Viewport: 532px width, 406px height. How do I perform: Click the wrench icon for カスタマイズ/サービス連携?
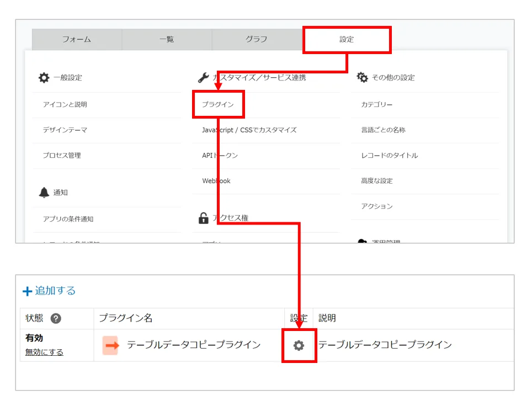[203, 78]
